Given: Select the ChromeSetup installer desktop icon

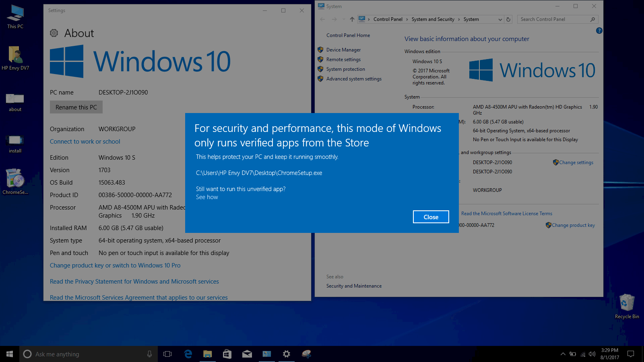Looking at the screenshot, I should (x=15, y=182).
